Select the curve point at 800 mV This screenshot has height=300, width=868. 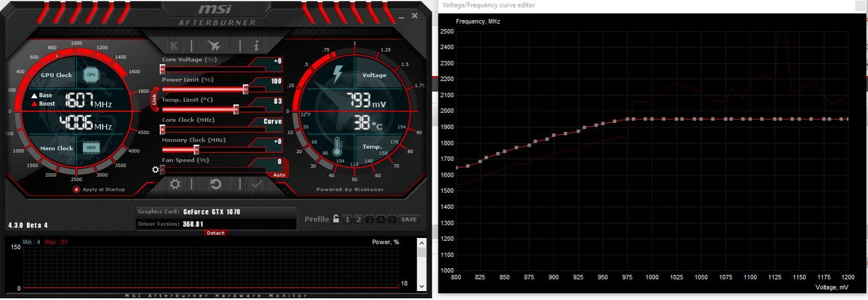coord(456,168)
